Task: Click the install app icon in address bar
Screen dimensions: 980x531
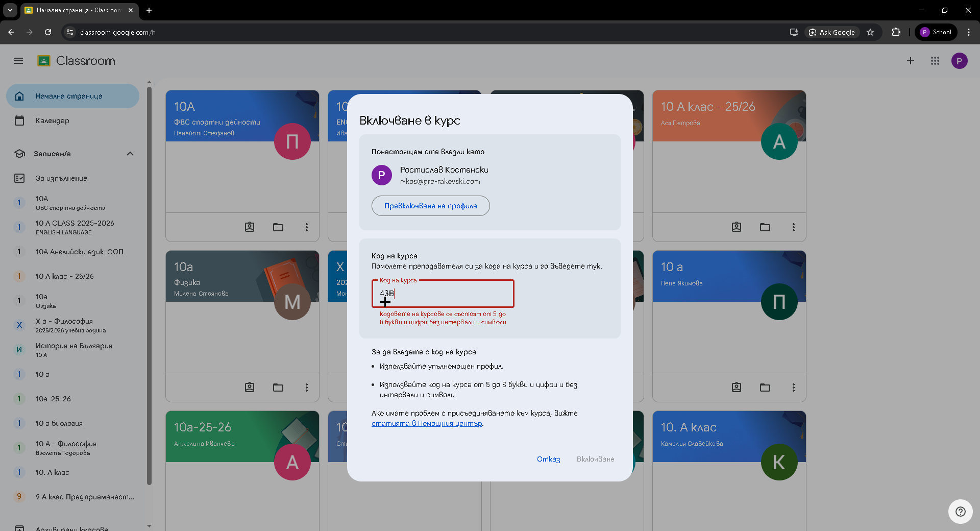Action: coord(794,32)
